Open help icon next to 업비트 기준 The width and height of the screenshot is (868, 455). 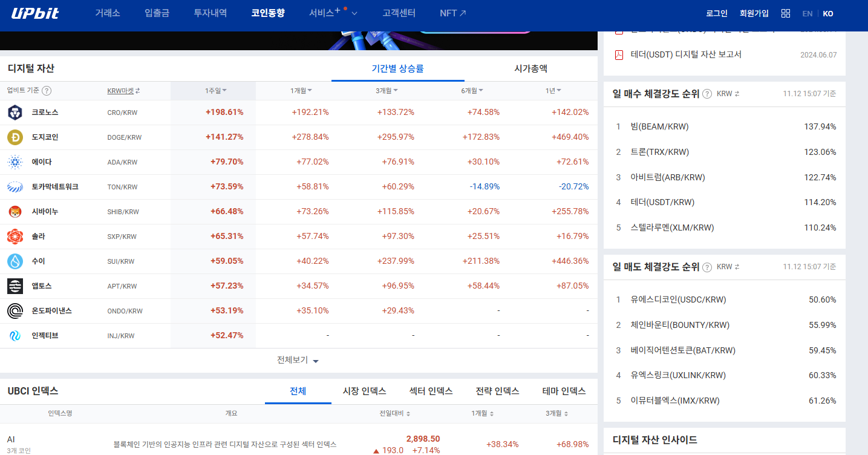coord(47,91)
